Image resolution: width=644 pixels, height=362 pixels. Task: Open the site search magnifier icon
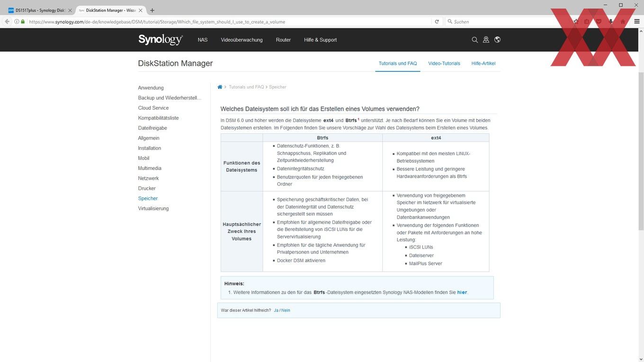coord(474,40)
